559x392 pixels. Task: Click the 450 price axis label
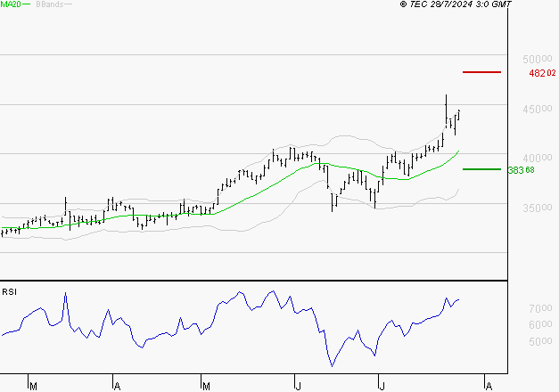click(x=538, y=109)
